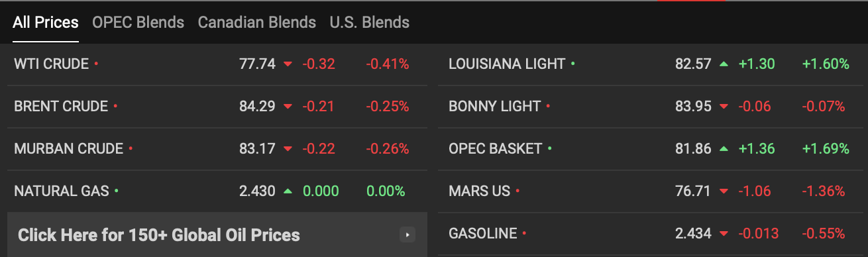Open the BRENT CRUDE listing

point(61,107)
